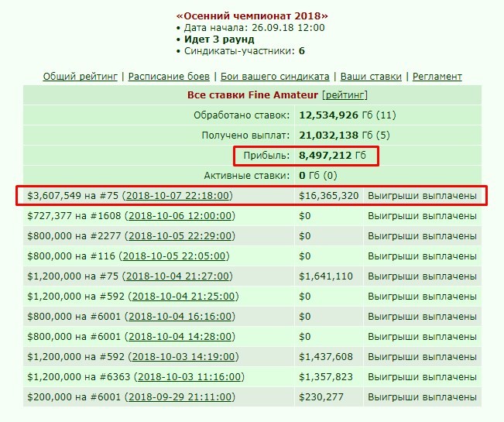Click Выигрыши выплачены in the #6363 row
Screen dimensions: 504x422
[422, 376]
